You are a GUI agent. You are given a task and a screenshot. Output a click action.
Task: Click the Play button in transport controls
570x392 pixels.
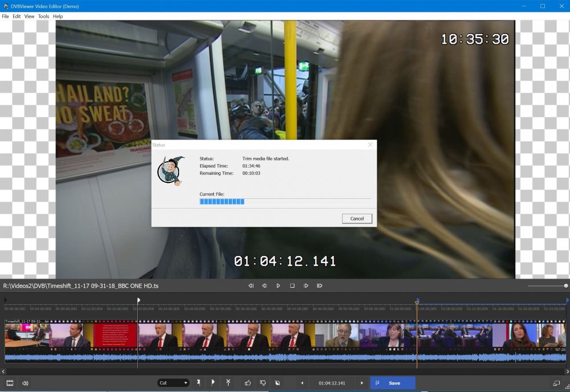[x=278, y=285]
